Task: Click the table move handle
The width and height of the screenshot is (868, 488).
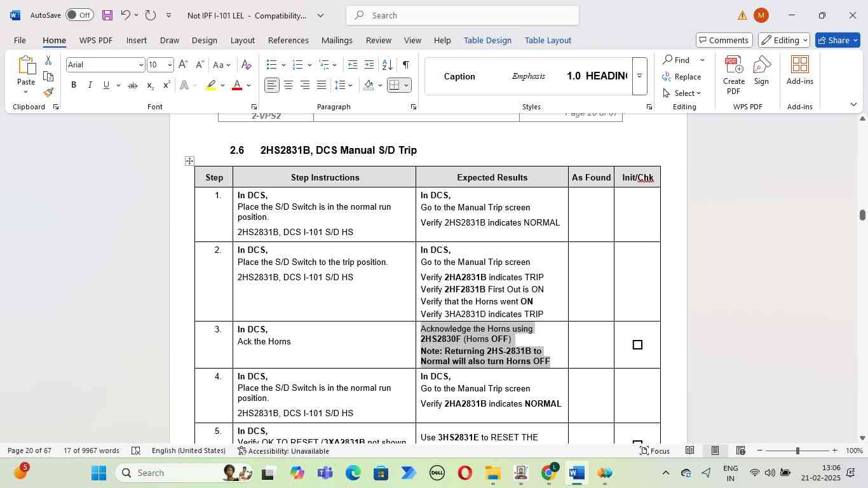Action: [189, 161]
